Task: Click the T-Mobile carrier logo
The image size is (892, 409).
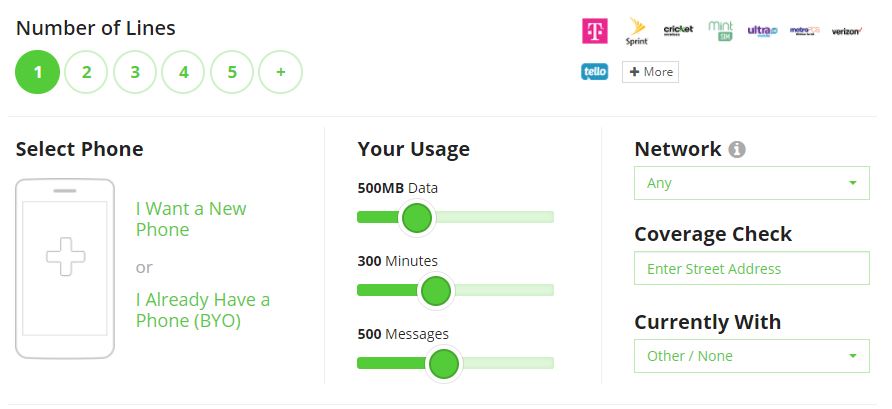Action: click(x=594, y=31)
